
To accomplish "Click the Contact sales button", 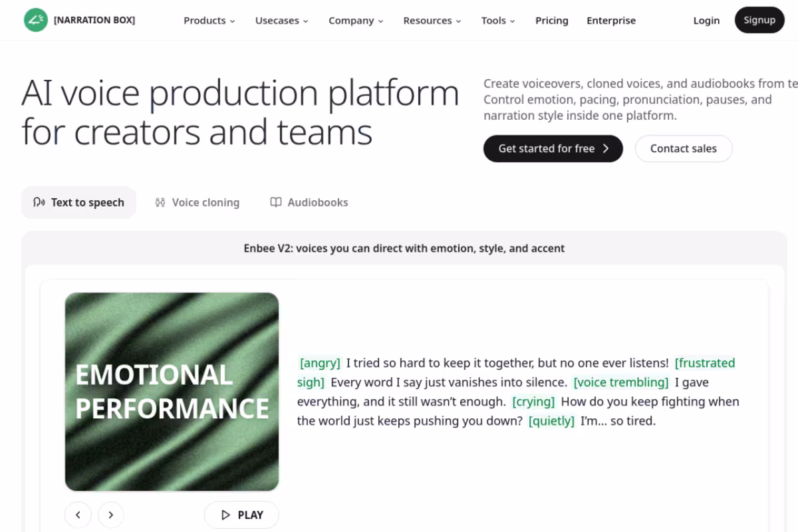I will click(x=684, y=149).
